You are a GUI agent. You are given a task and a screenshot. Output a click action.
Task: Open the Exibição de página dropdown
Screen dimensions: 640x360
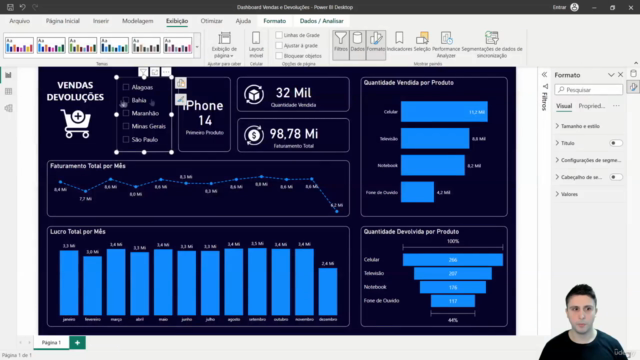(224, 45)
